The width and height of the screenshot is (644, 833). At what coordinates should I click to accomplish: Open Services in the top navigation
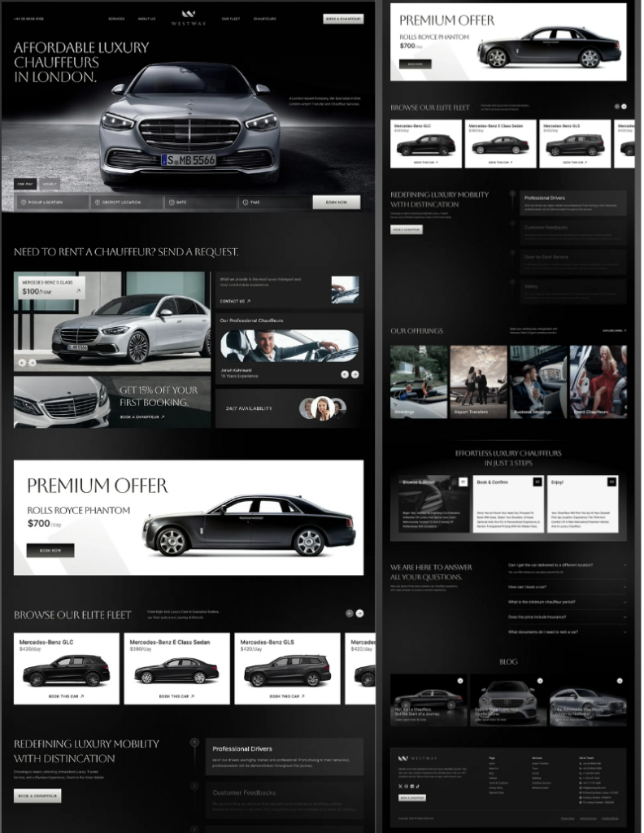tap(116, 19)
